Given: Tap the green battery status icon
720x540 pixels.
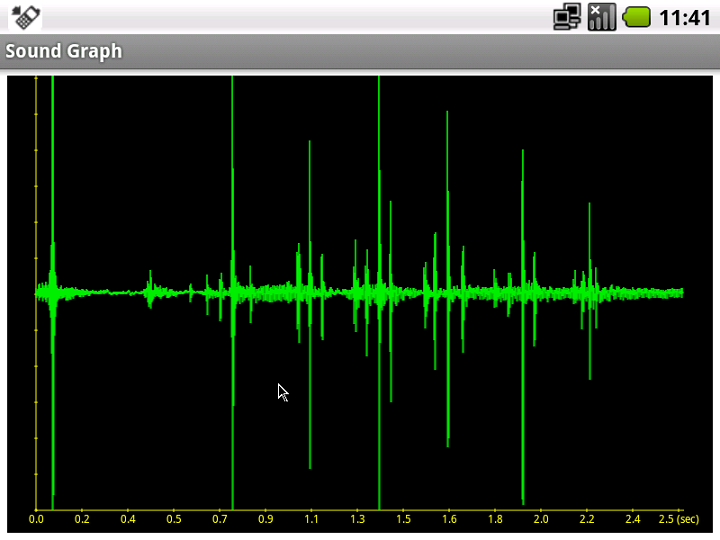Looking at the screenshot, I should click(x=637, y=16).
